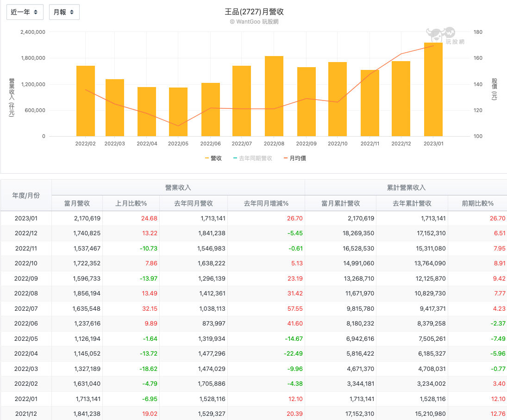Click the 營業收入 section header
Image resolution: width=507 pixels, height=420 pixels.
pyautogui.click(x=179, y=187)
